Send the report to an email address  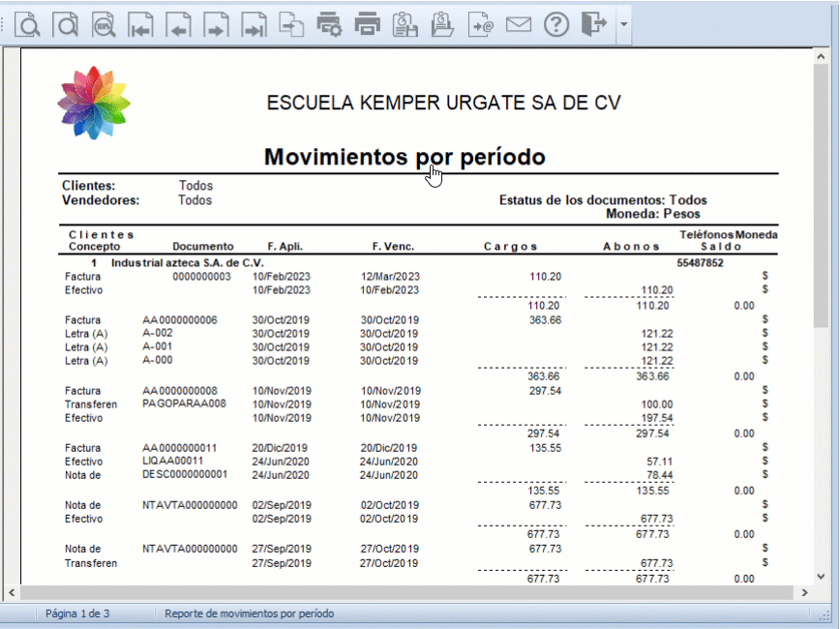[x=481, y=24]
